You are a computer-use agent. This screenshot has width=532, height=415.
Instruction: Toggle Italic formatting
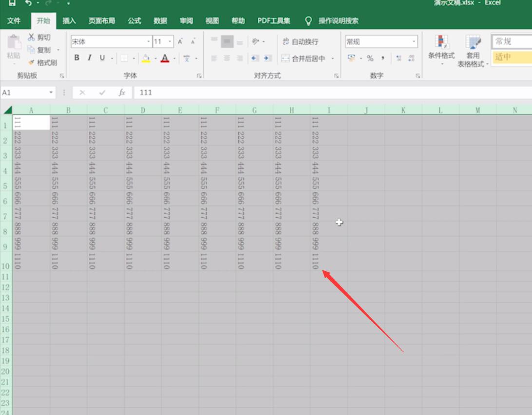click(x=90, y=57)
